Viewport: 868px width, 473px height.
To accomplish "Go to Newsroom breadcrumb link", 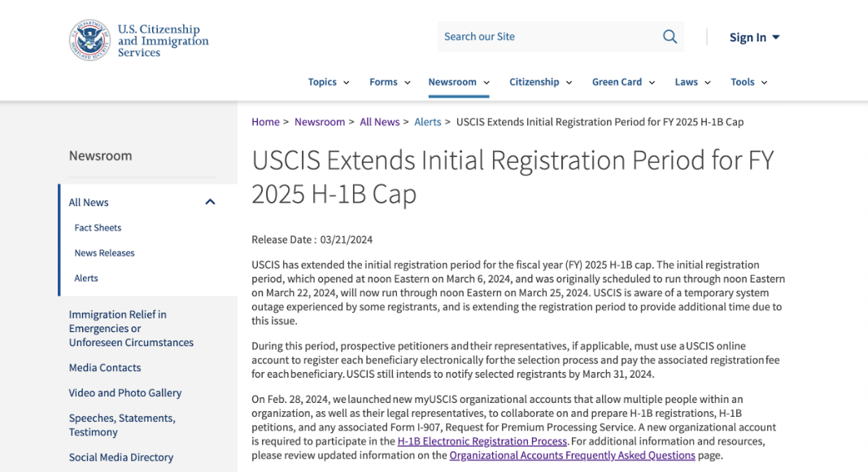I will pyautogui.click(x=320, y=122).
